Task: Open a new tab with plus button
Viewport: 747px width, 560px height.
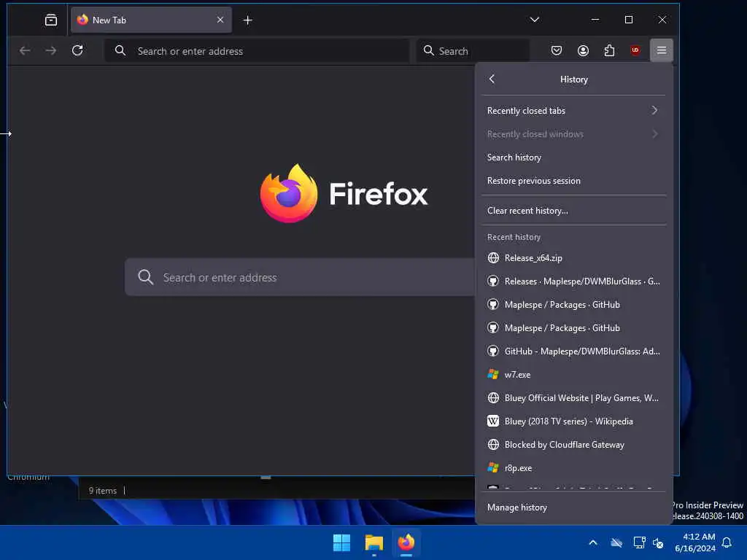Action: click(248, 20)
